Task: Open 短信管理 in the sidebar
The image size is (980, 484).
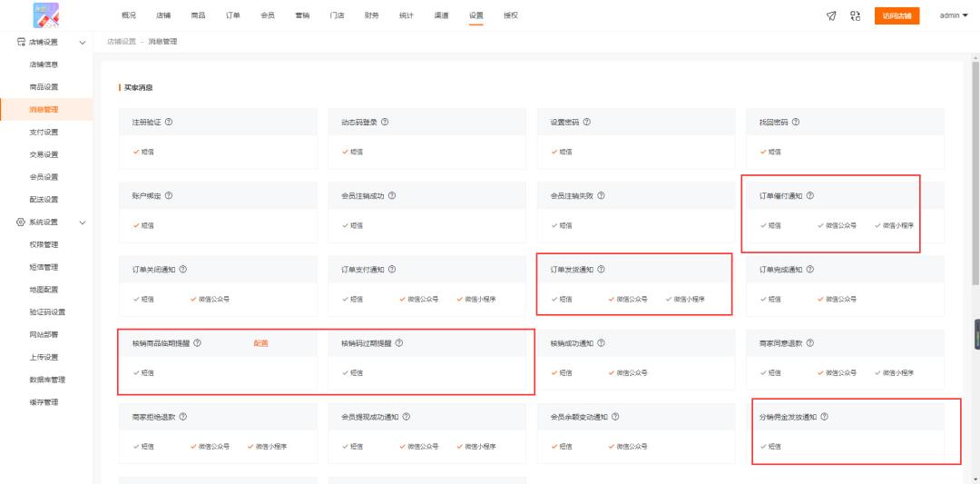Action: [x=44, y=267]
